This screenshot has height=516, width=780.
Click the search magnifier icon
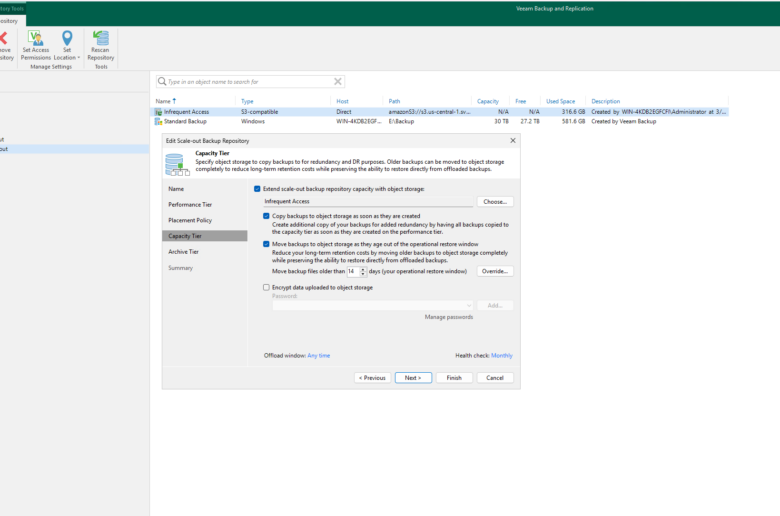[x=162, y=81]
